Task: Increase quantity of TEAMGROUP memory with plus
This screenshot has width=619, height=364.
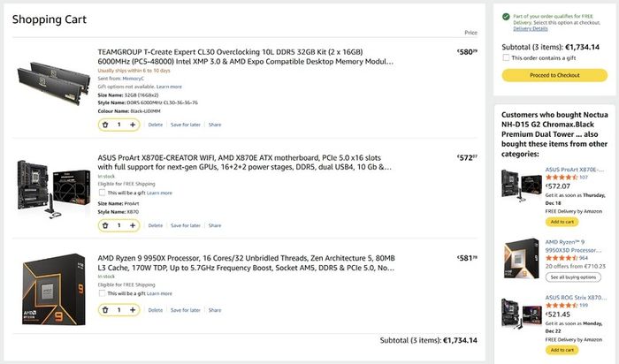Action: point(133,125)
